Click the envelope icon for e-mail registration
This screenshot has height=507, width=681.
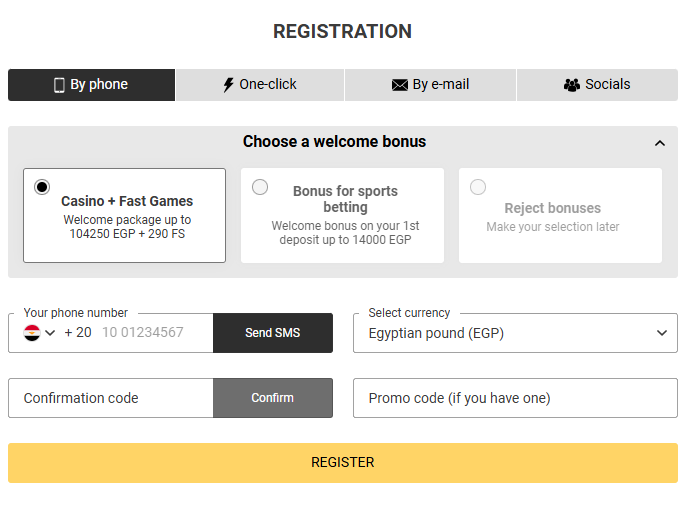(400, 85)
